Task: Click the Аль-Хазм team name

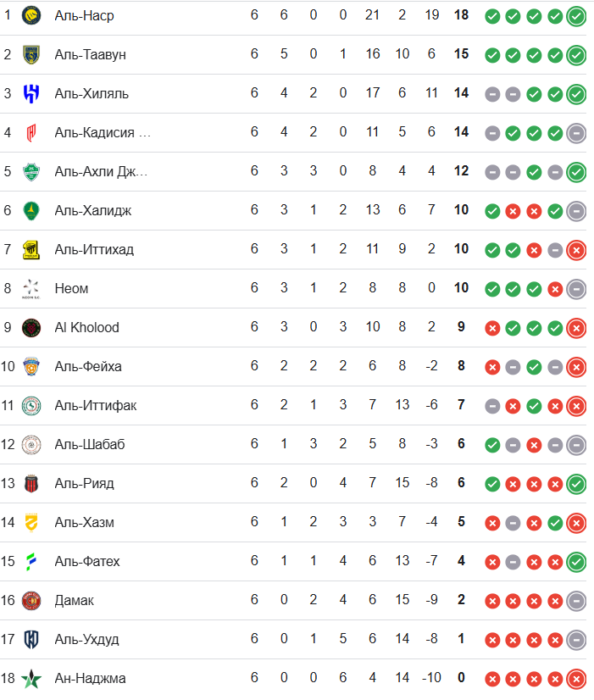Action: click(x=84, y=522)
